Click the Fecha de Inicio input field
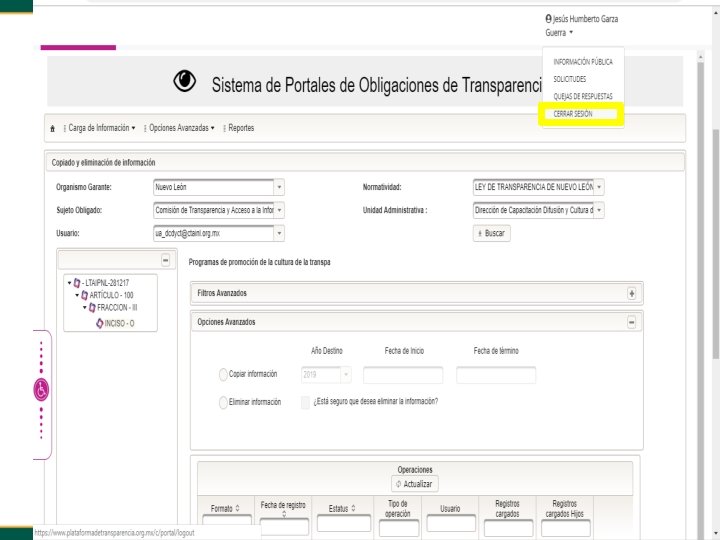Viewport: 720px width, 540px height. (403, 375)
